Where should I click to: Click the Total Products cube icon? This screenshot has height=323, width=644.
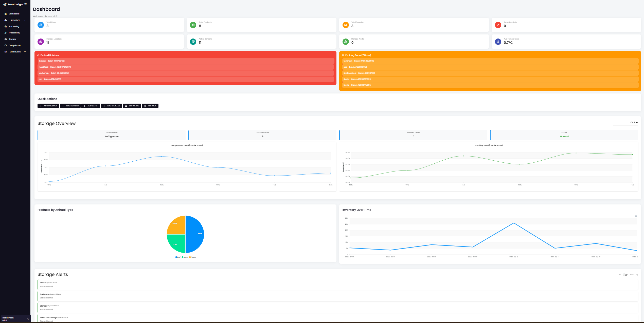pyautogui.click(x=193, y=25)
